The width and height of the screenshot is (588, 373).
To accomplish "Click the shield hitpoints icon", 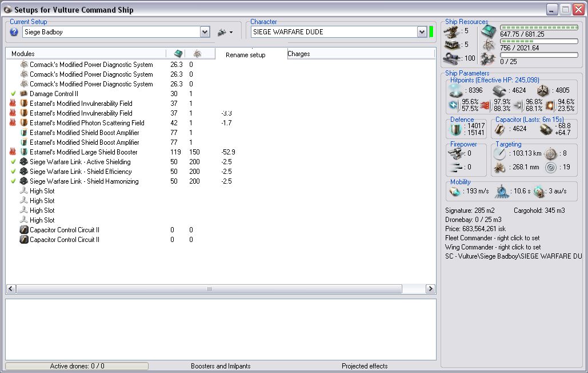I will [x=455, y=91].
